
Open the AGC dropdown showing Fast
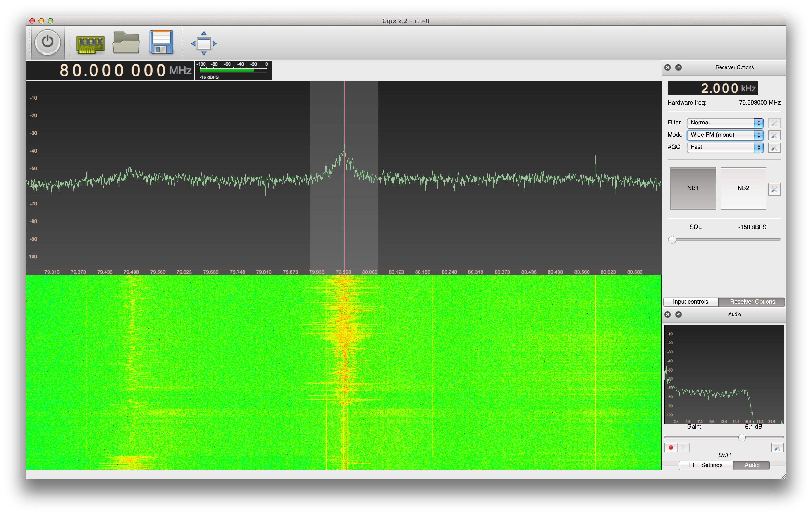coord(725,147)
